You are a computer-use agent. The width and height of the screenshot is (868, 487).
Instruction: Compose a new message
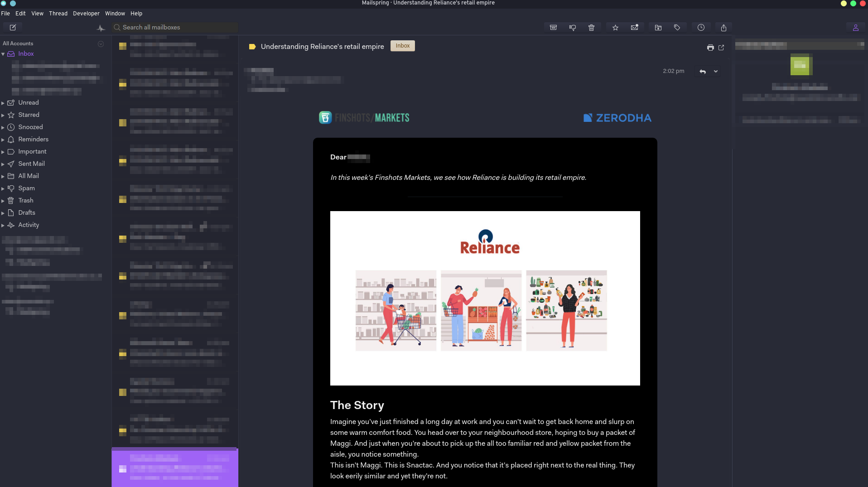click(13, 27)
